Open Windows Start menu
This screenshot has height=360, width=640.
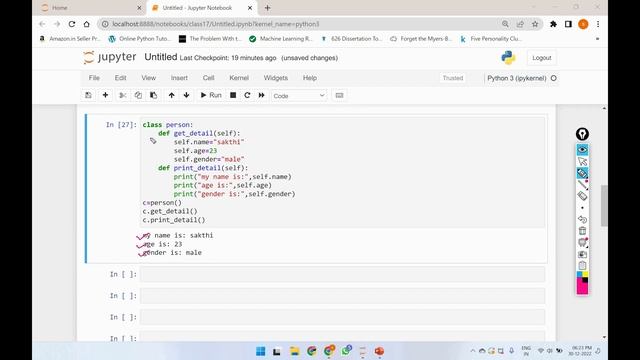pos(260,351)
